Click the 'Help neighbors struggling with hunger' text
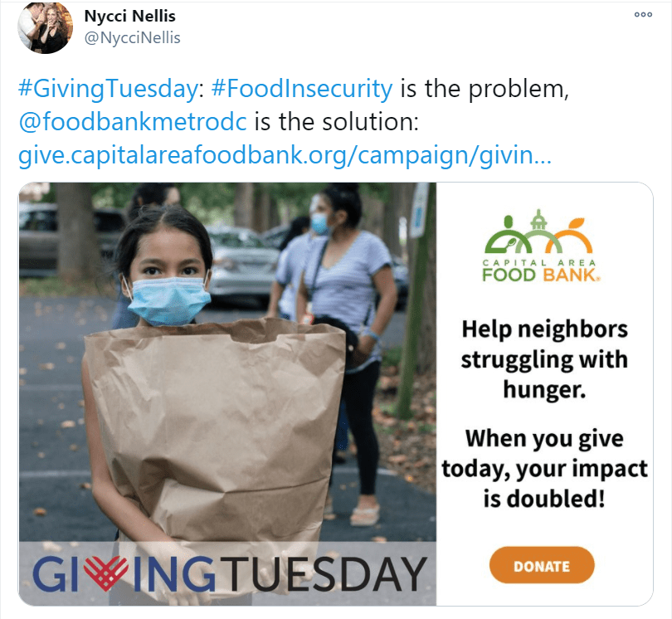672x619 pixels. pos(544,359)
